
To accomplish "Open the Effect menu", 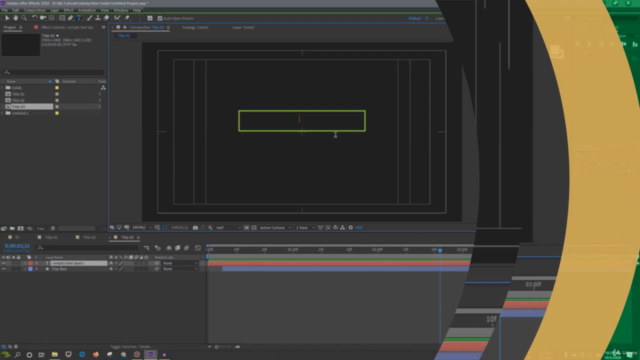I will (x=69, y=10).
